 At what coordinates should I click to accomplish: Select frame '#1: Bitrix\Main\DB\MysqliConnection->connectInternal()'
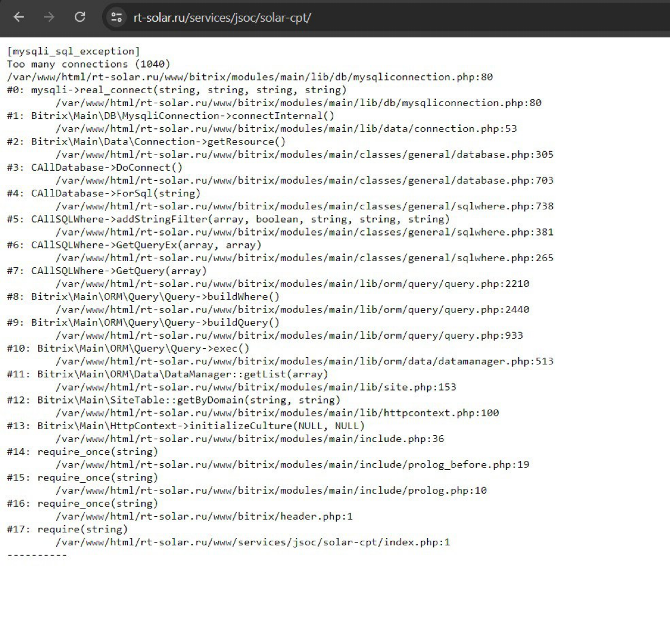170,116
